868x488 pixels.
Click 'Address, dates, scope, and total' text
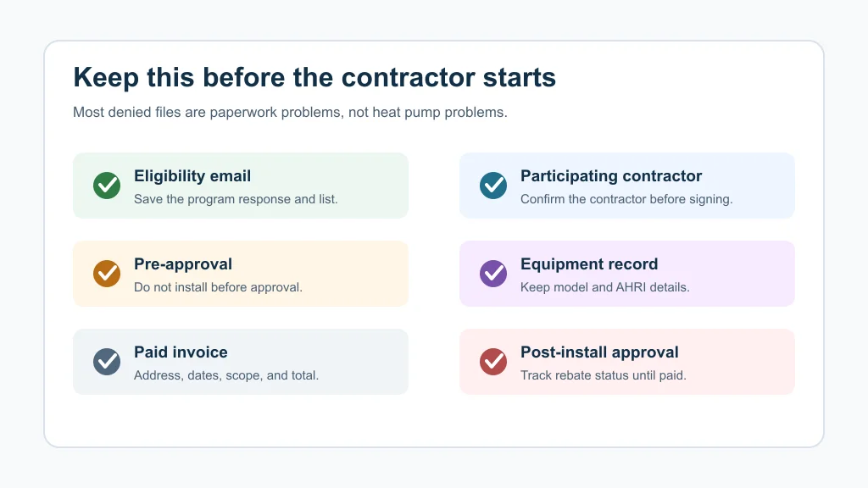pos(226,375)
